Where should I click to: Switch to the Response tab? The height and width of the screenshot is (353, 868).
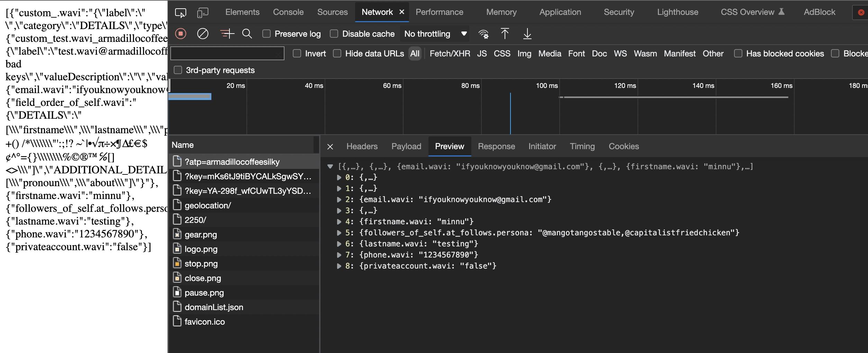[496, 146]
